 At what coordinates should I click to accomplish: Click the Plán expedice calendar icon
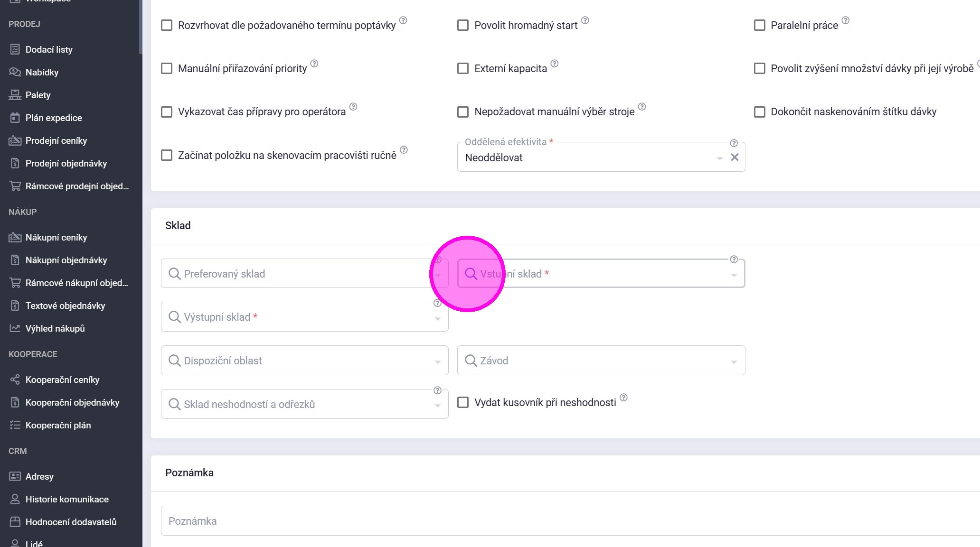coord(15,118)
